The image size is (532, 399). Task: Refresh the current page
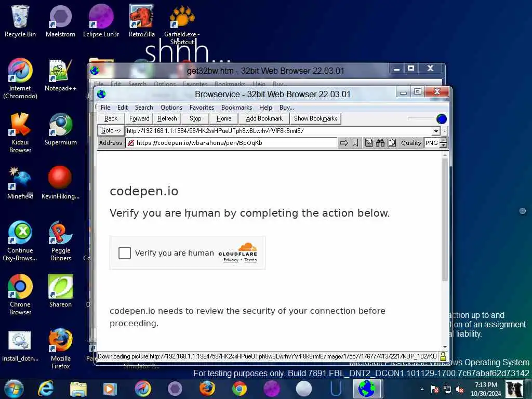pyautogui.click(x=167, y=118)
